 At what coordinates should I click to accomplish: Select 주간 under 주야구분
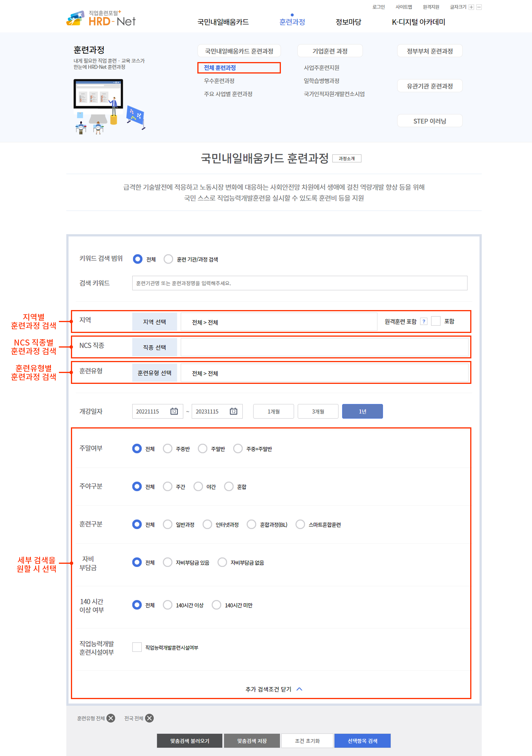click(168, 486)
